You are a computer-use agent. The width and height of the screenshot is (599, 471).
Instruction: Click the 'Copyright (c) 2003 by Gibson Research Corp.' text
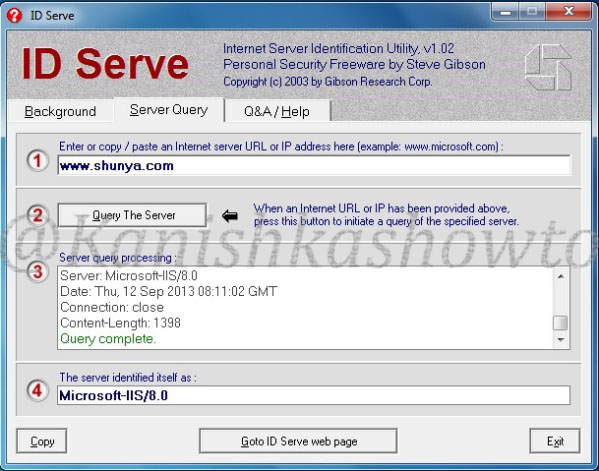[x=327, y=82]
